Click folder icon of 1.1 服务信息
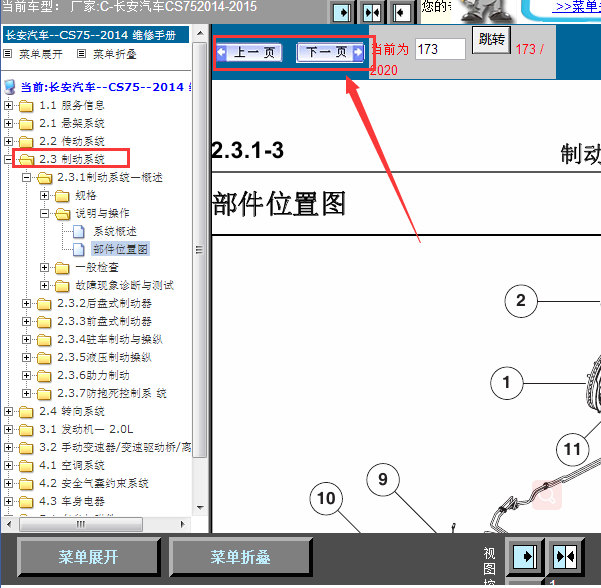Screen dimensions: 601x588 [x=26, y=105]
